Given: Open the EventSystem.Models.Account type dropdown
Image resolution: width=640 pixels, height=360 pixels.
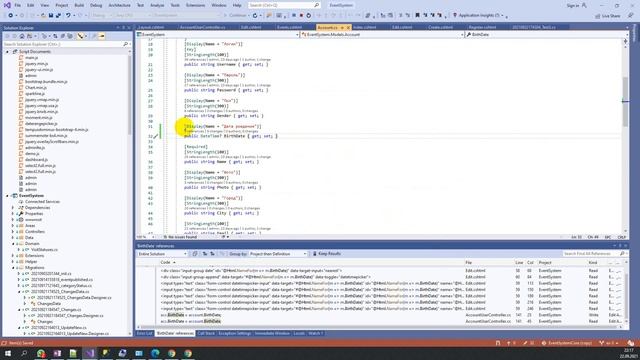Looking at the screenshot, I should 382,35.
